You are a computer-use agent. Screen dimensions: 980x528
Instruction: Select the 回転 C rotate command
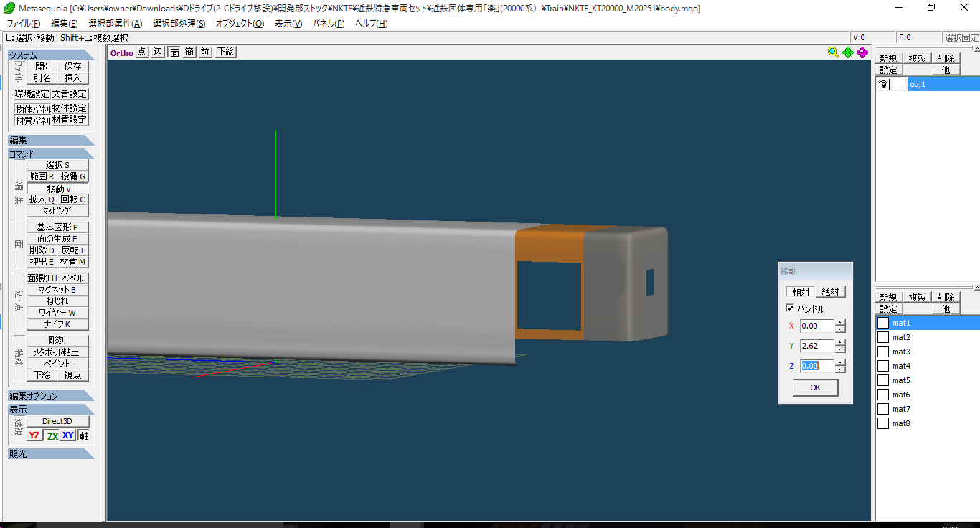pyautogui.click(x=73, y=199)
